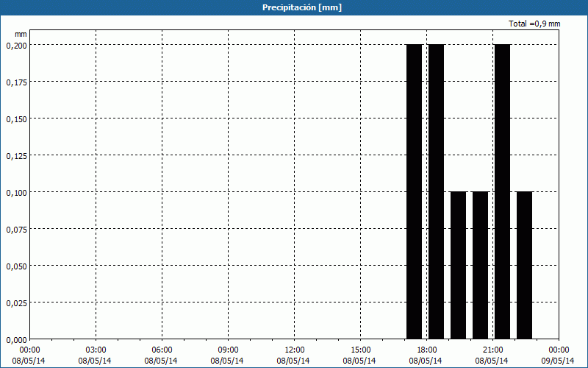588x368 pixels.
Task: Click the 0,175 y-axis value
Action: pos(16,82)
